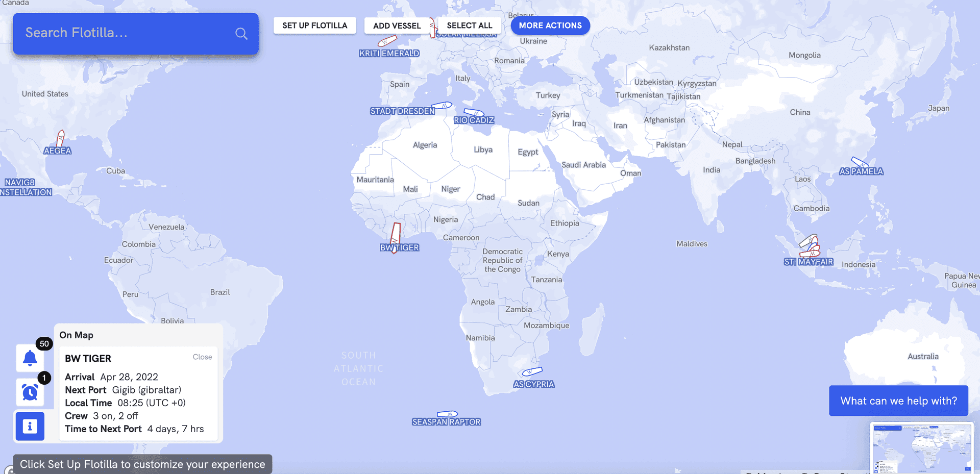Select the RIO CADIZ vessel marker

(474, 112)
